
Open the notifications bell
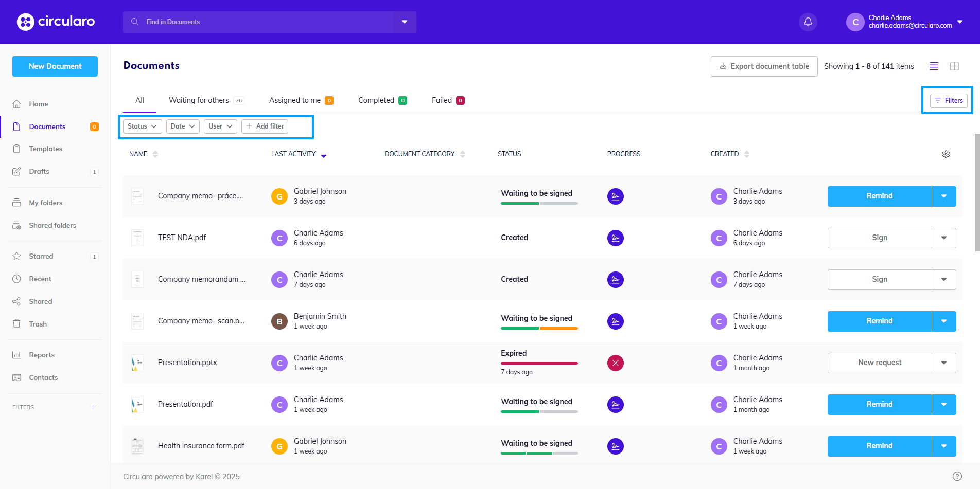click(x=808, y=22)
